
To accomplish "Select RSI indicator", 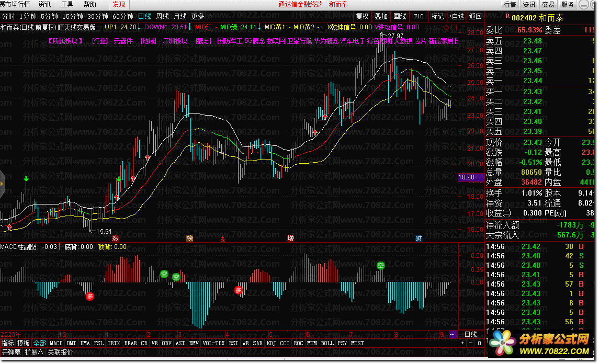I will [233, 344].
